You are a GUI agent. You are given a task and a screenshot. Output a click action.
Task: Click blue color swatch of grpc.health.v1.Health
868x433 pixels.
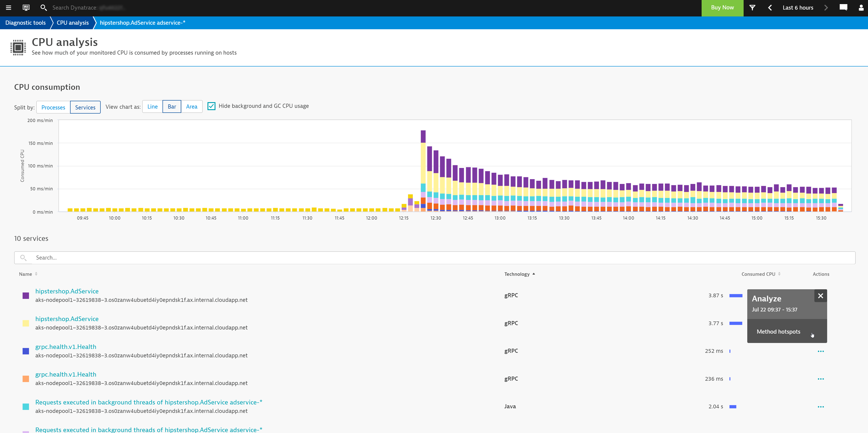coord(26,351)
